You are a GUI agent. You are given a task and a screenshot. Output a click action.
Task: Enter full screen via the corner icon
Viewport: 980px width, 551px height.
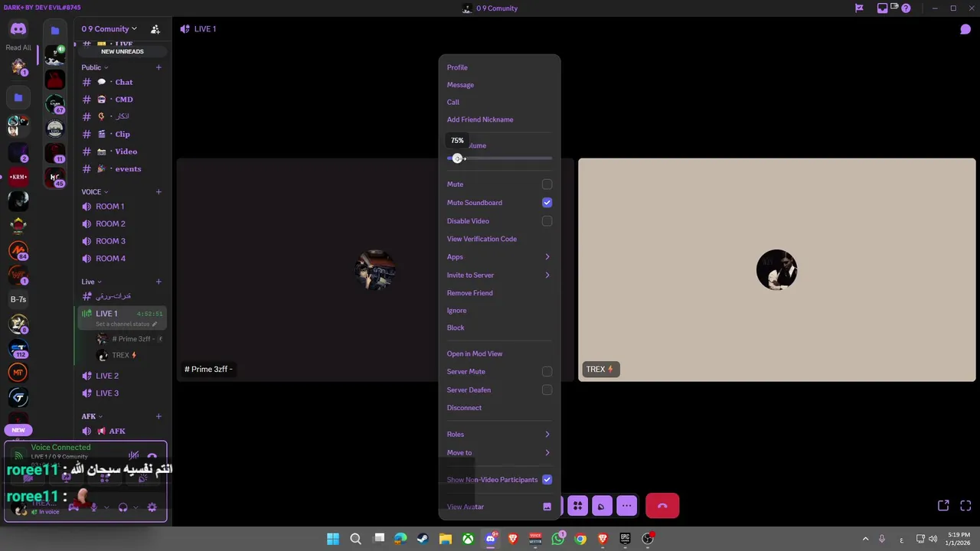(x=965, y=506)
